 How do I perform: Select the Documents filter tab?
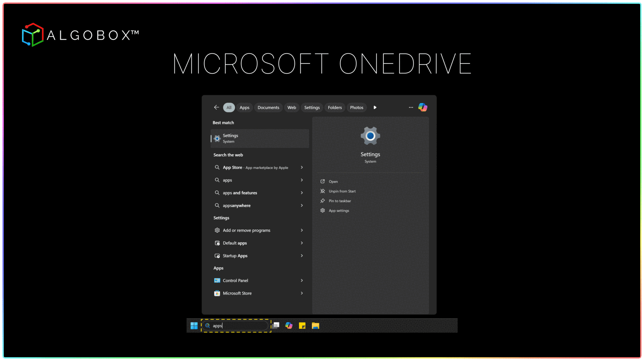click(268, 108)
